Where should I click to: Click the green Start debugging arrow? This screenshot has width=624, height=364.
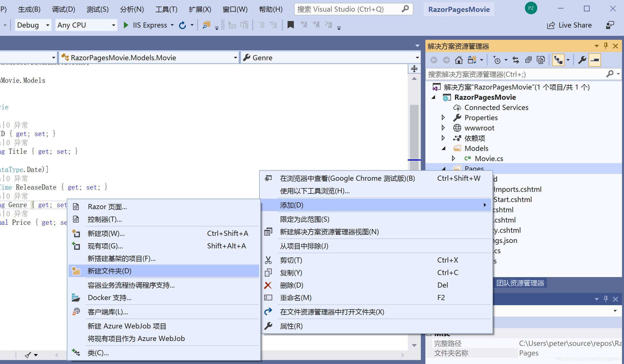[126, 25]
